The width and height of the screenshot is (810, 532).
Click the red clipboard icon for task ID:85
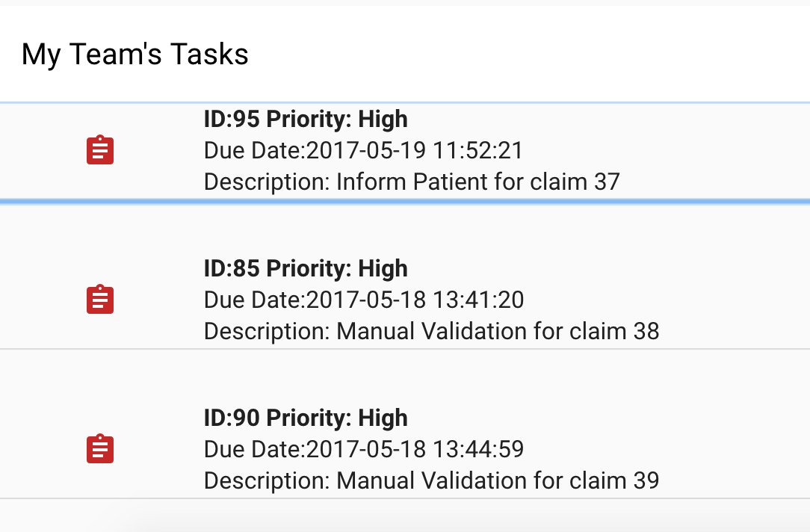coord(99,299)
